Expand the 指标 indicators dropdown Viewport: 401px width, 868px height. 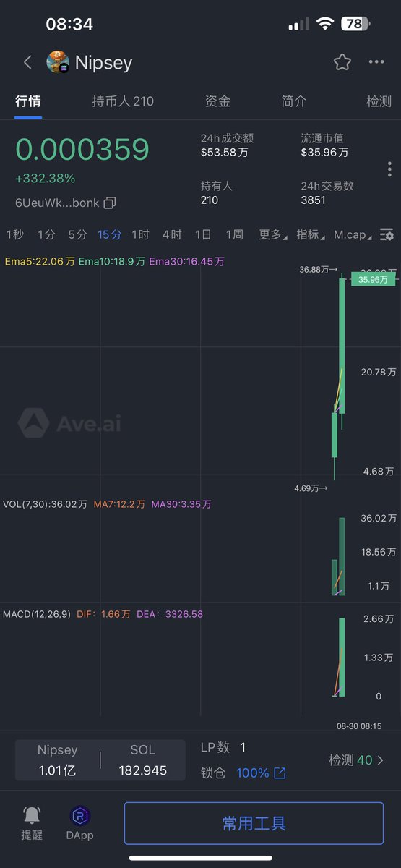pos(311,234)
